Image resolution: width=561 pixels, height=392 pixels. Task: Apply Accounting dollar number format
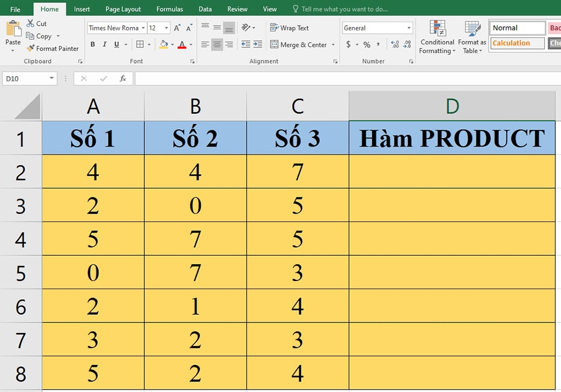point(348,44)
